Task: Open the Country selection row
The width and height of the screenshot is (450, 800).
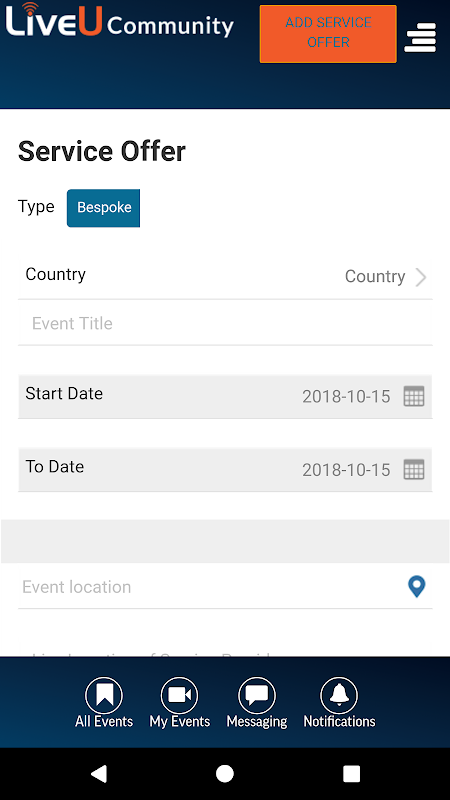Action: tap(225, 276)
